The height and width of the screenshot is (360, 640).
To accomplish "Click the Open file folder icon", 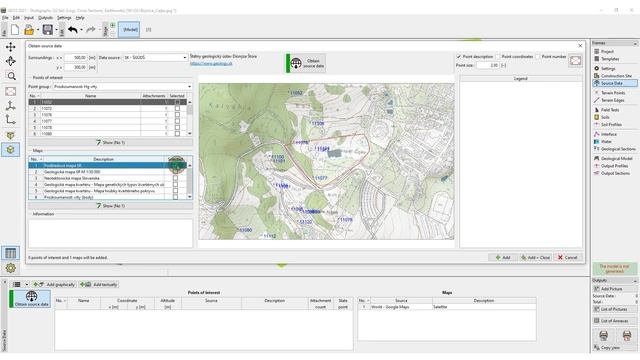I will tap(29, 30).
